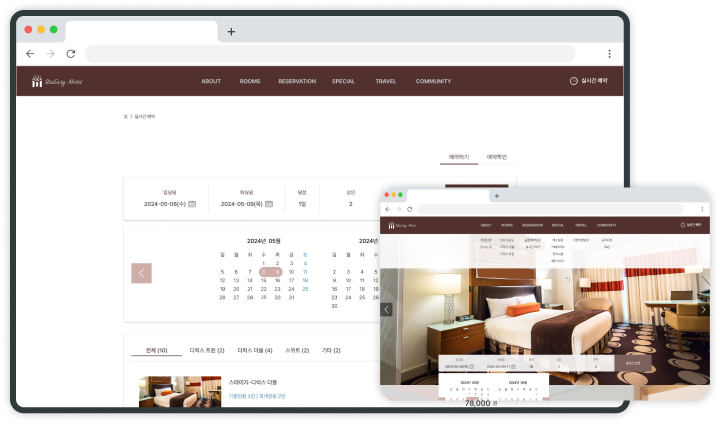Go back in the large browser window
The width and height of the screenshot is (720, 424).
click(x=30, y=54)
